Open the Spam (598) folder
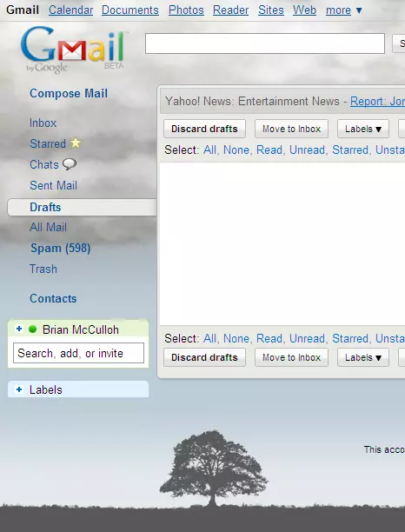Image resolution: width=405 pixels, height=532 pixels. [60, 248]
